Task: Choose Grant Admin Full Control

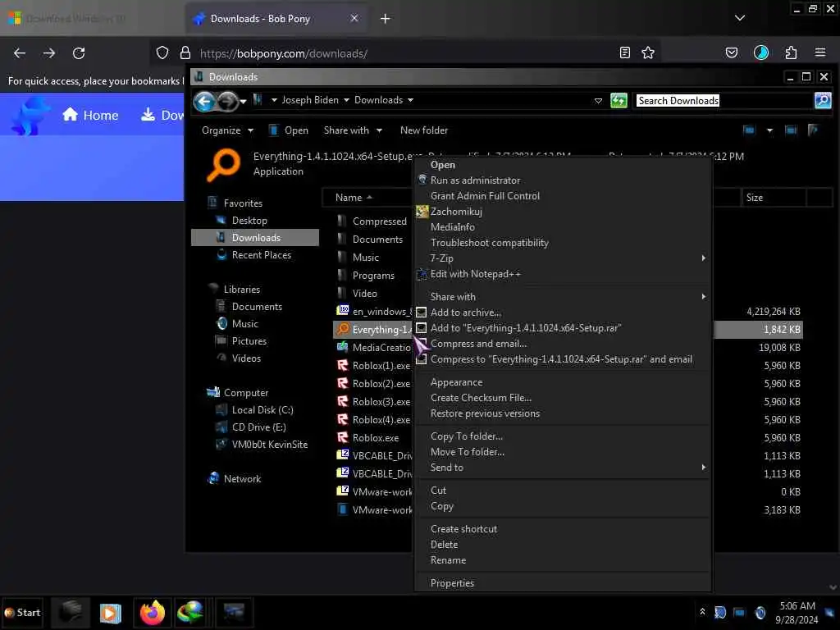Action: (485, 196)
